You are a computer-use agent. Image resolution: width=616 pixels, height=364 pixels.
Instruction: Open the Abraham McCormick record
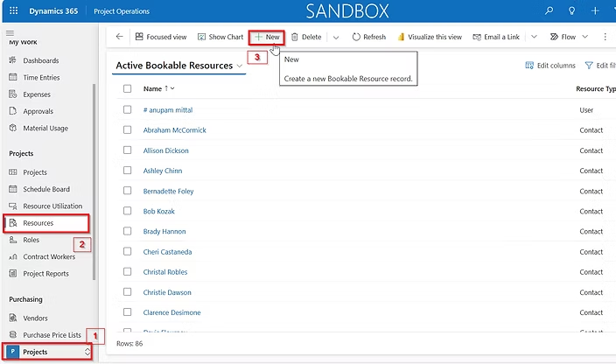click(174, 130)
